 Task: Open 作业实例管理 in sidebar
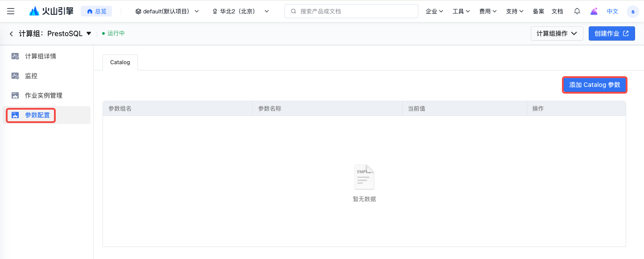47,95
